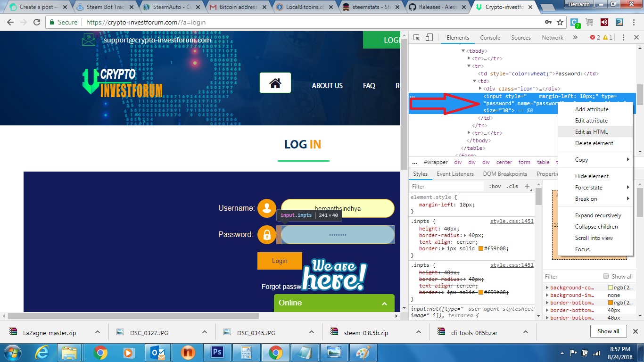
Task: Click the yellow warning count icon in DevTools
Action: (x=605, y=38)
